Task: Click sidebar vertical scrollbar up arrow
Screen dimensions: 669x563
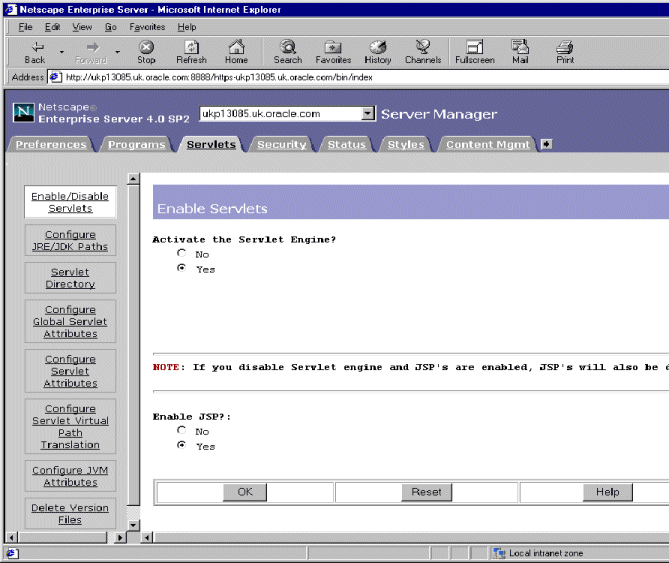Action: pos(134,179)
